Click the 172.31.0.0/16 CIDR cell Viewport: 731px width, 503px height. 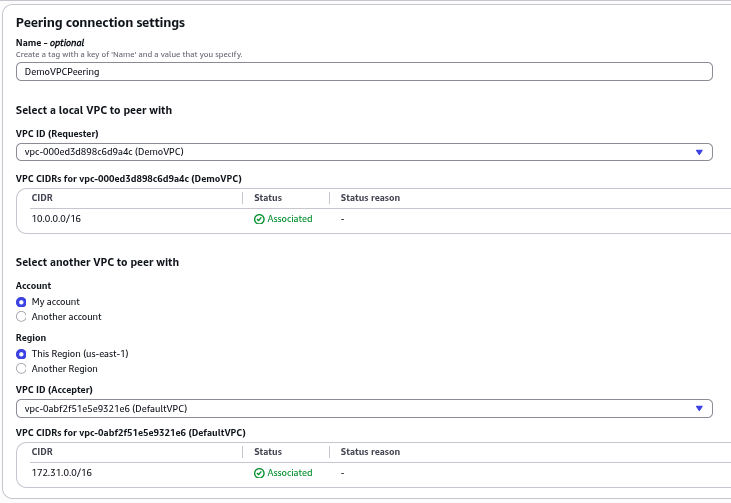pos(62,473)
